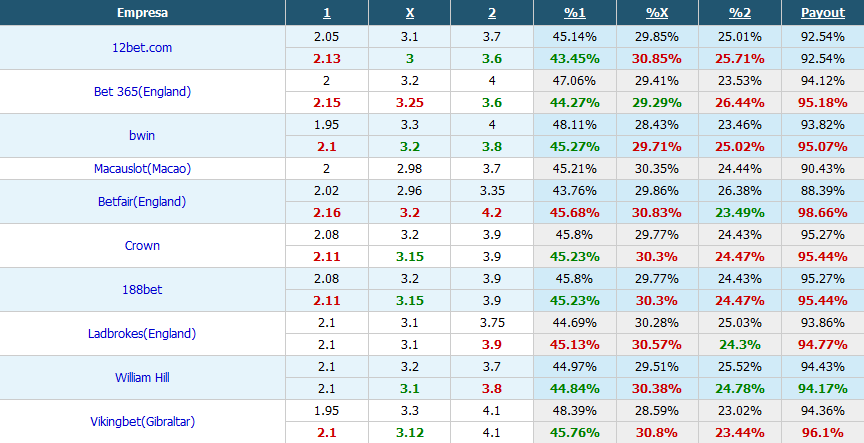
Task: Select Betfair red percentage 45.68%
Action: tap(575, 213)
